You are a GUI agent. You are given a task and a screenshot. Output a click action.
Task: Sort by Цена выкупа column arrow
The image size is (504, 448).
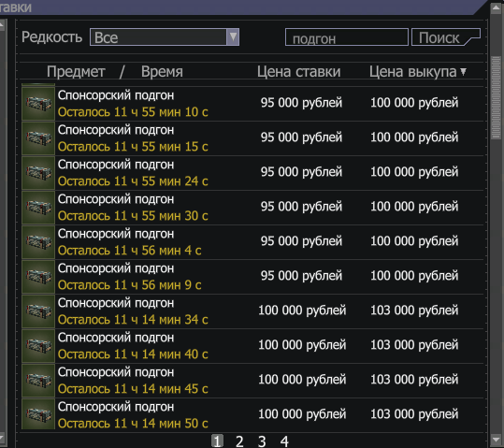[x=463, y=71]
